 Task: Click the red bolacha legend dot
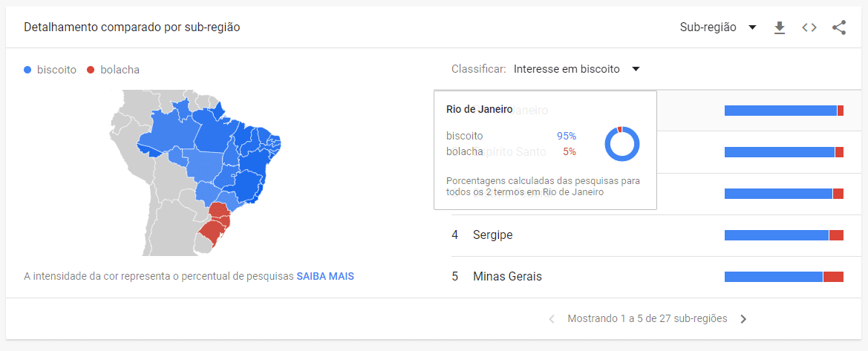[x=91, y=70]
